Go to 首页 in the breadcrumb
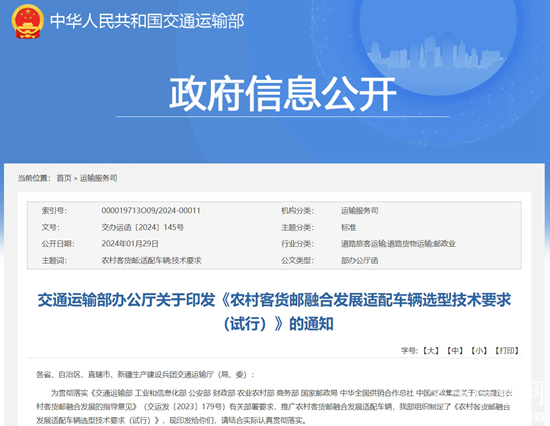 (64, 178)
